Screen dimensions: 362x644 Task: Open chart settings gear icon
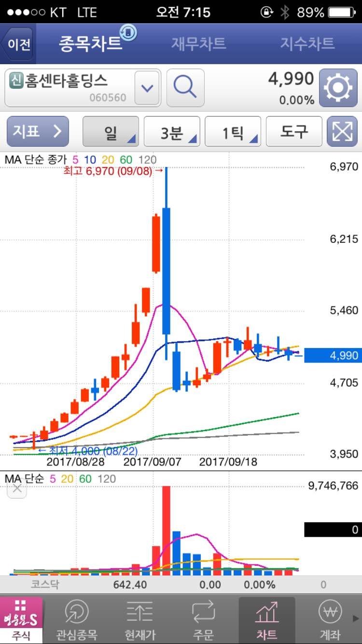pyautogui.click(x=338, y=87)
